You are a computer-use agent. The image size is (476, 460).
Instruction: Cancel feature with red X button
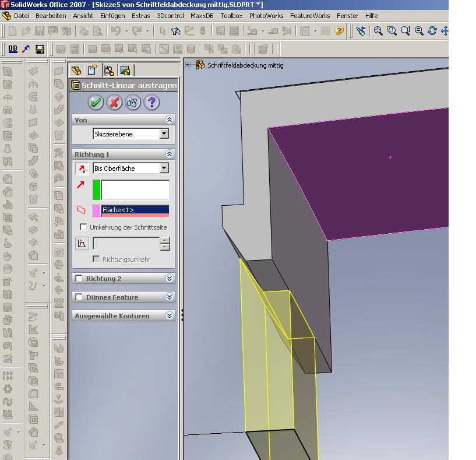(114, 103)
